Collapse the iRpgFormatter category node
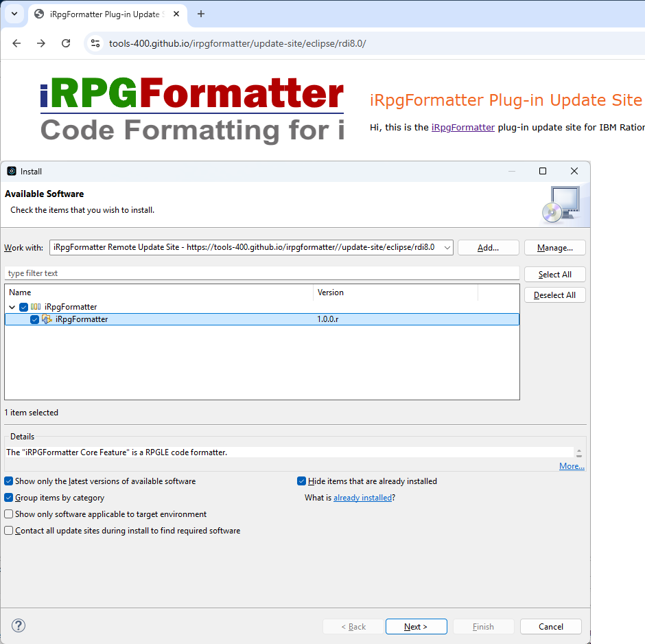This screenshot has width=645, height=644. point(12,307)
